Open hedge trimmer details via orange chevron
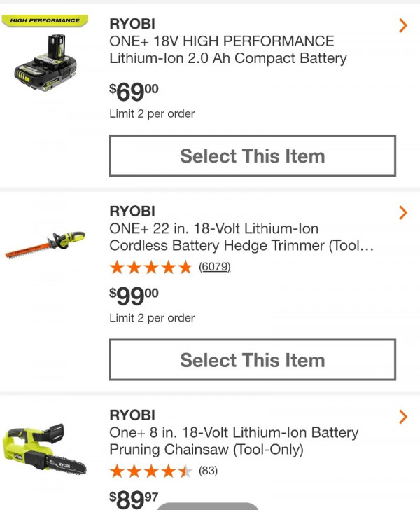Image resolution: width=420 pixels, height=510 pixels. tap(403, 213)
